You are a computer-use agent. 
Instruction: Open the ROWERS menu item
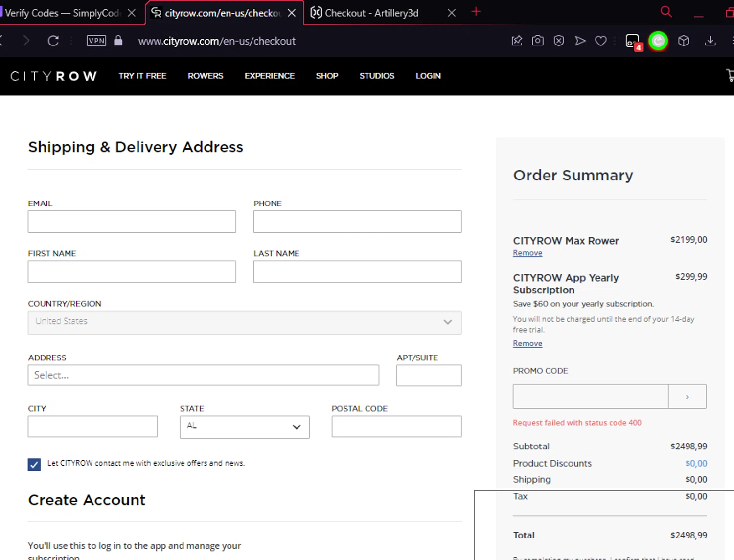coord(206,76)
